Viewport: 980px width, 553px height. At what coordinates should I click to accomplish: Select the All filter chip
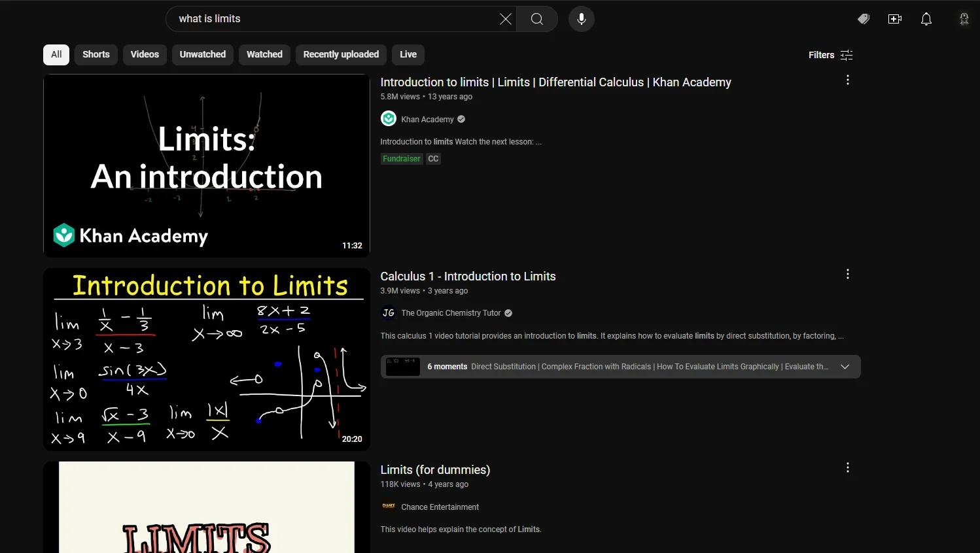pos(56,54)
